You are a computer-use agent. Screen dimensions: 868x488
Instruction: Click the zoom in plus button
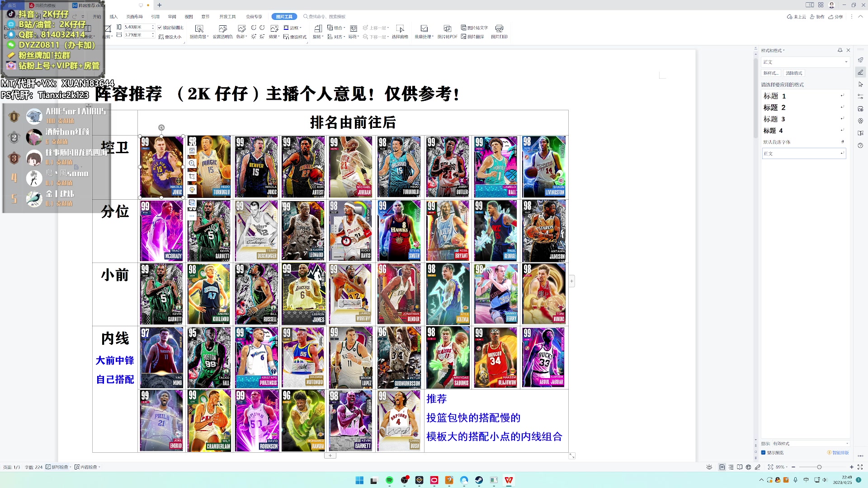[x=852, y=467]
